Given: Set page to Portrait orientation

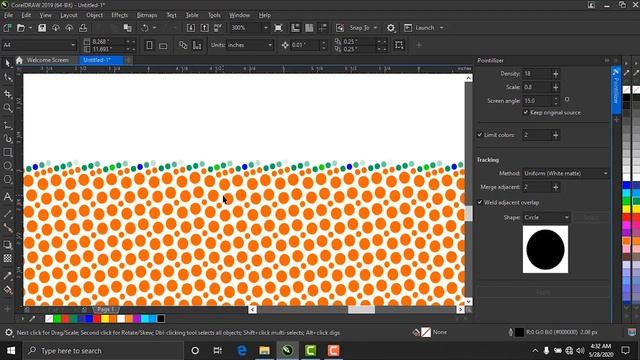Looking at the screenshot, I should click(149, 45).
